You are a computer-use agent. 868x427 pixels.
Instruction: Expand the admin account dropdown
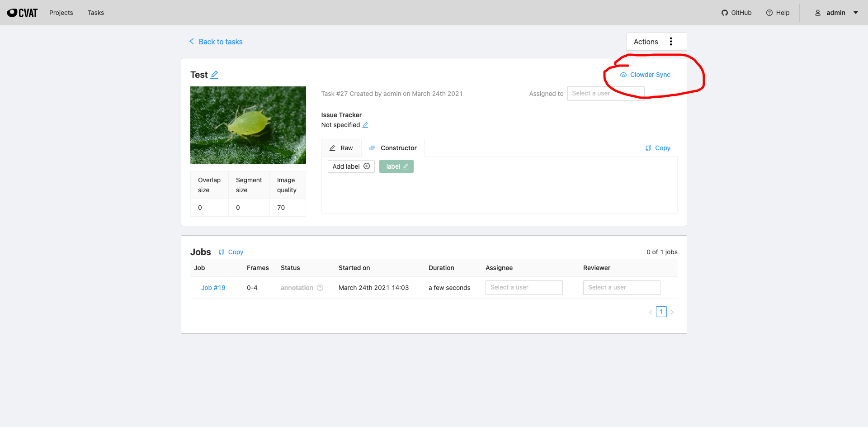click(856, 13)
